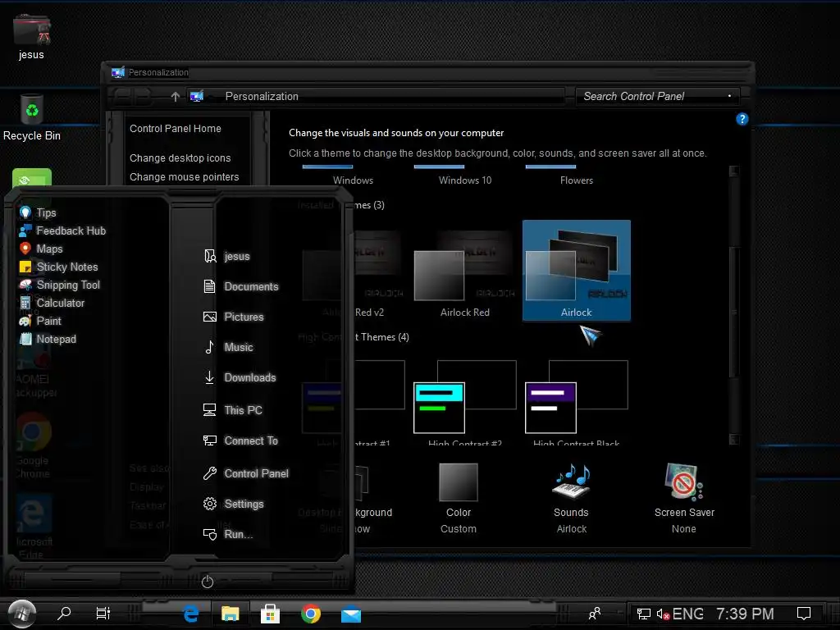Select the Windows theme

point(353,176)
